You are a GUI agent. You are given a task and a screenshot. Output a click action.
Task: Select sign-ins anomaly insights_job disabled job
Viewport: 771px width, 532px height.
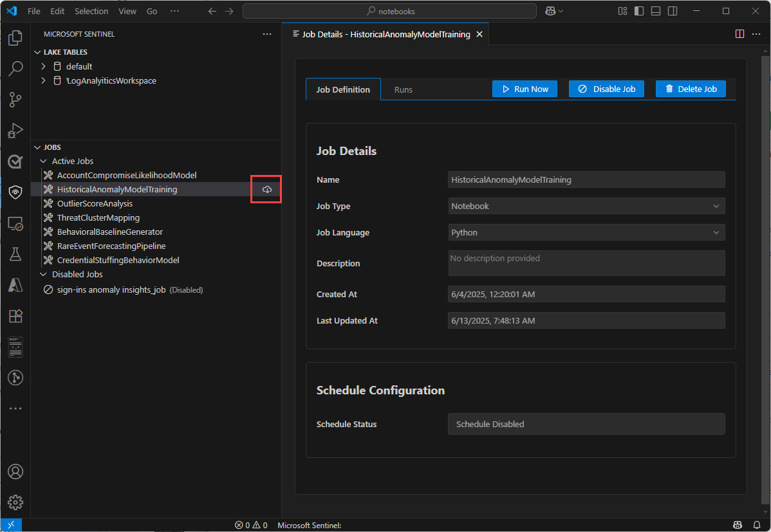click(x=130, y=290)
